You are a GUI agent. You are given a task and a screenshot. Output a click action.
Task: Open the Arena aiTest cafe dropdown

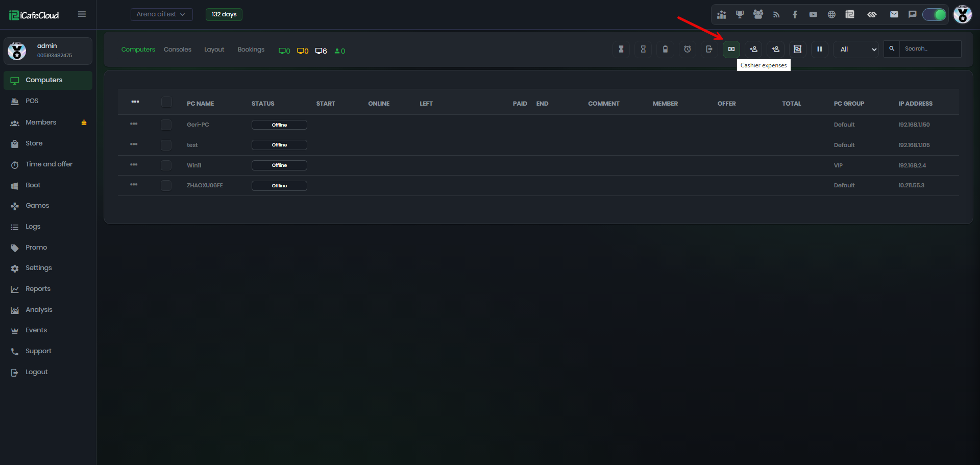click(161, 14)
